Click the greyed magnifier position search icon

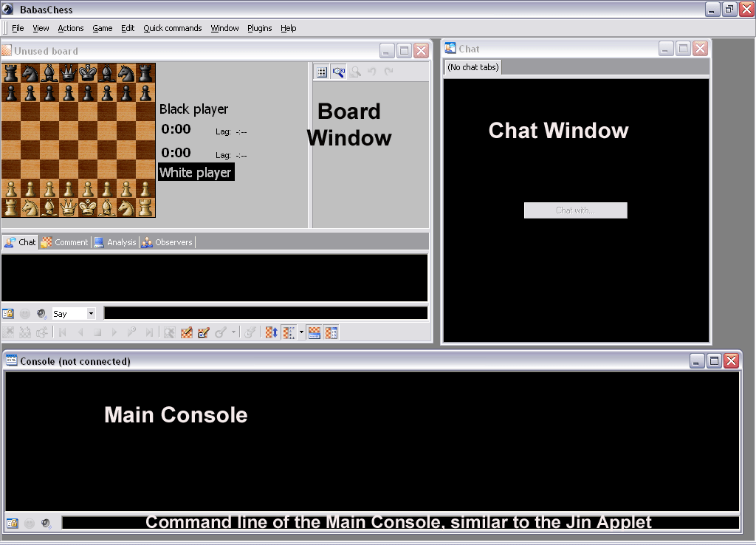pyautogui.click(x=355, y=72)
